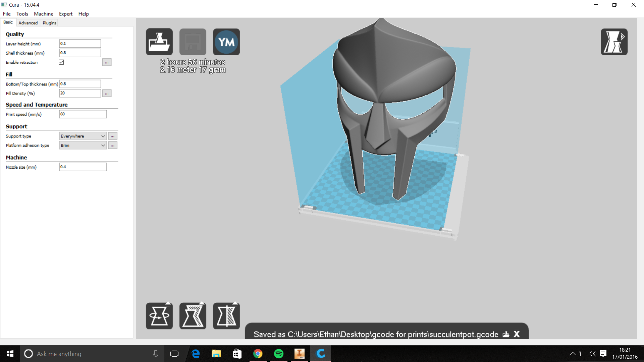
Task: Open the Help menu
Action: pyautogui.click(x=84, y=14)
